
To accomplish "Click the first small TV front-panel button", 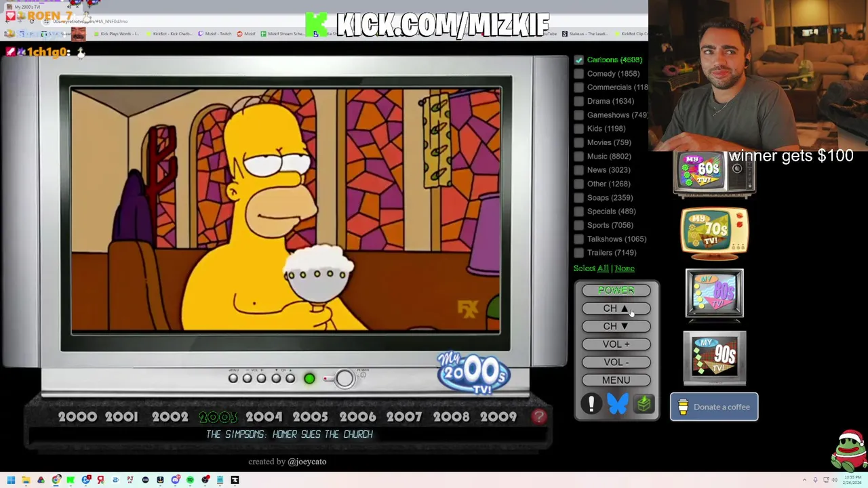I will click(233, 378).
